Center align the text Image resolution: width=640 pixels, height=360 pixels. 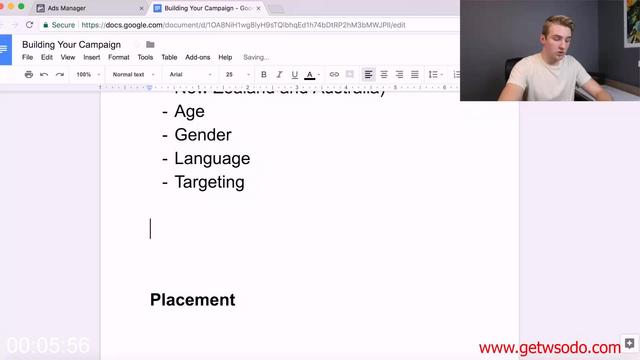pos(384,74)
